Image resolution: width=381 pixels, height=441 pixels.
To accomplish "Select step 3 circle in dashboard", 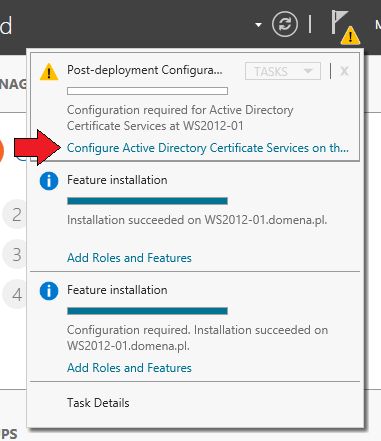I will tap(15, 255).
